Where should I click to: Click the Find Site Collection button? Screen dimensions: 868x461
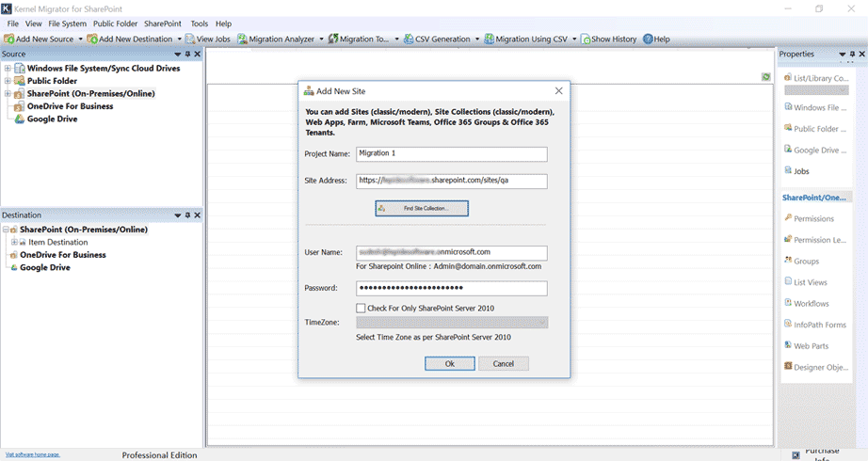pos(421,208)
